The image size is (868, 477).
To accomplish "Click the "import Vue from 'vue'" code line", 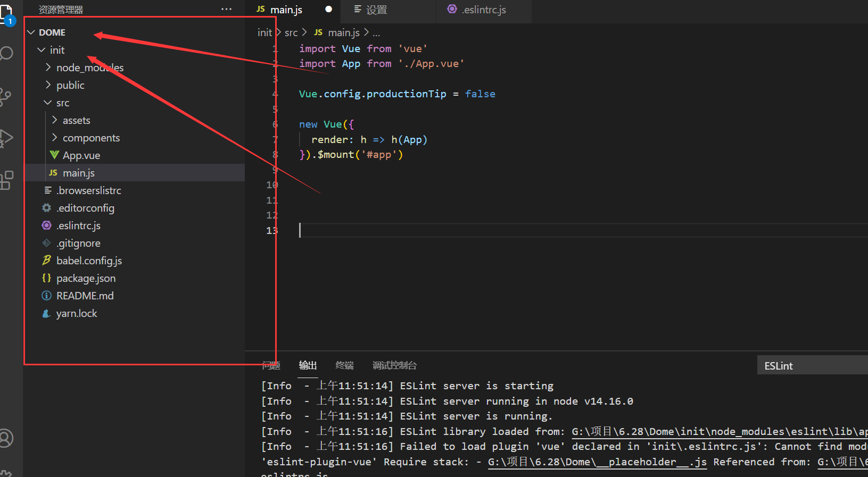I will [363, 48].
